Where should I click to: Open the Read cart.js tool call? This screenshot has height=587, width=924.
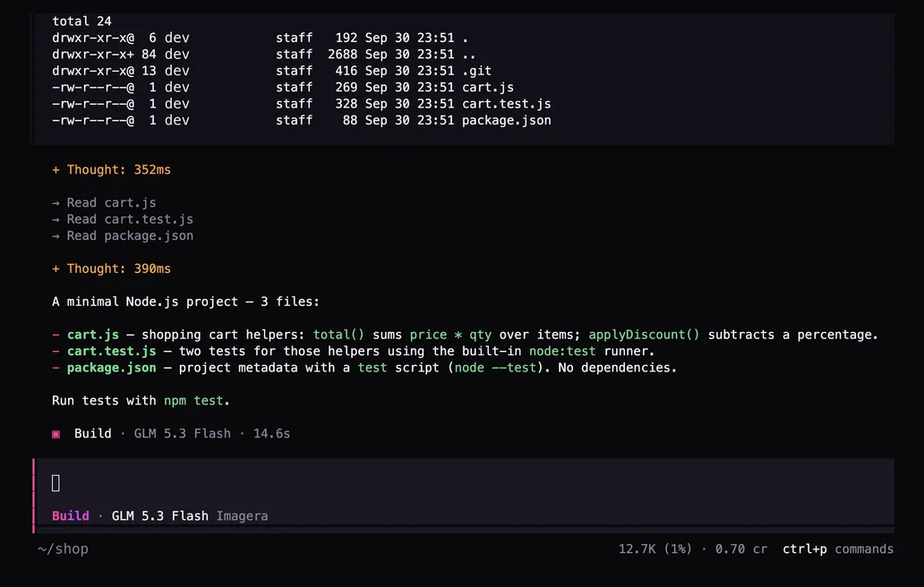[104, 202]
